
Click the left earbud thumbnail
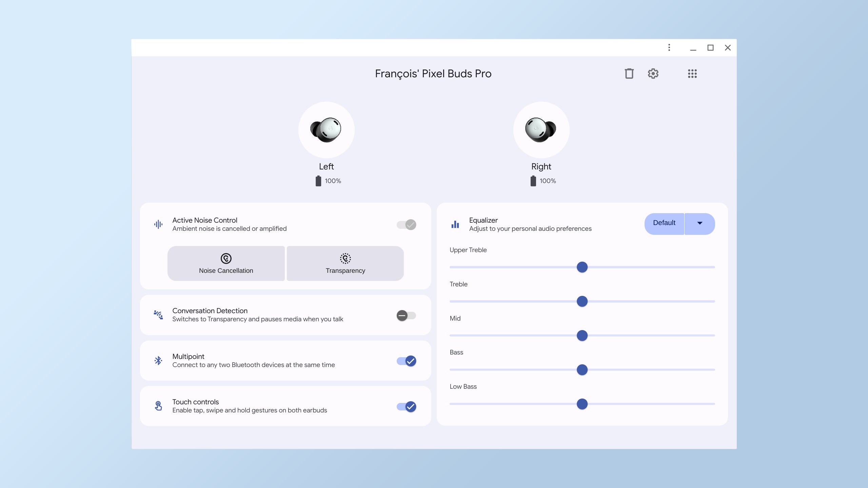tap(326, 129)
